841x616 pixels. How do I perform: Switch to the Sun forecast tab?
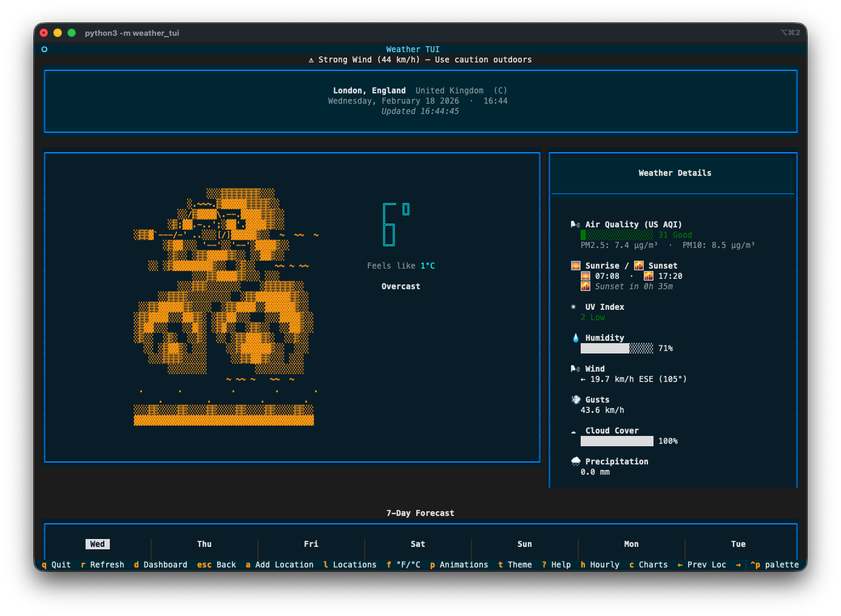pyautogui.click(x=524, y=544)
